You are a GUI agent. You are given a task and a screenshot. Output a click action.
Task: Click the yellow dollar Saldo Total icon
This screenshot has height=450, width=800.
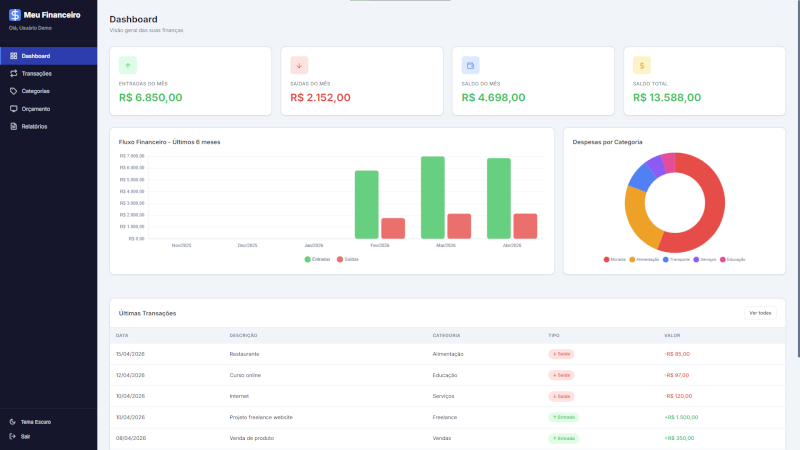click(x=642, y=65)
